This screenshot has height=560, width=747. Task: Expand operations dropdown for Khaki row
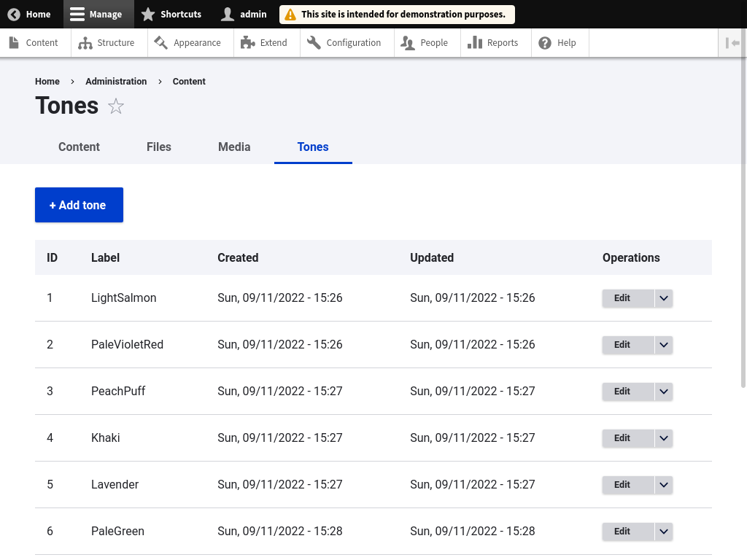click(x=663, y=438)
